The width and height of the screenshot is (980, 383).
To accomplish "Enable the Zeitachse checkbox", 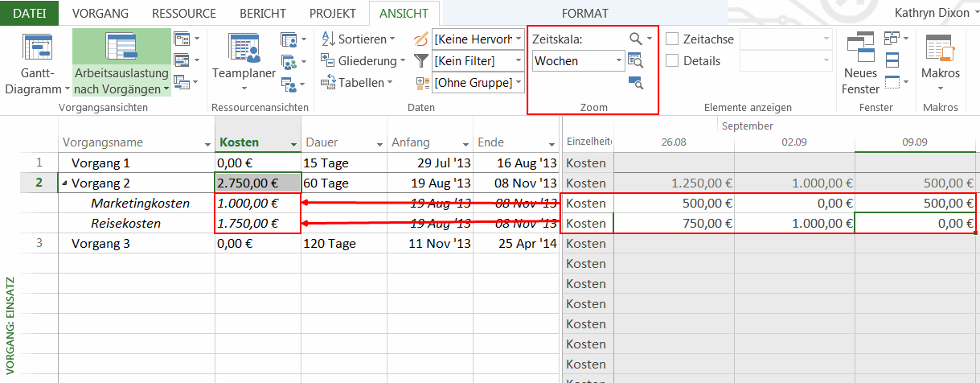I will click(x=672, y=39).
